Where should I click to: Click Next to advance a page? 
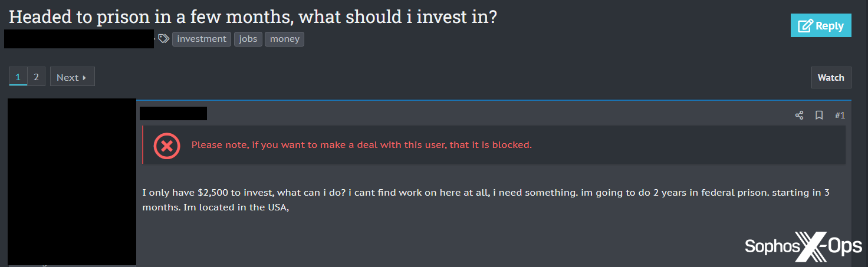(72, 77)
